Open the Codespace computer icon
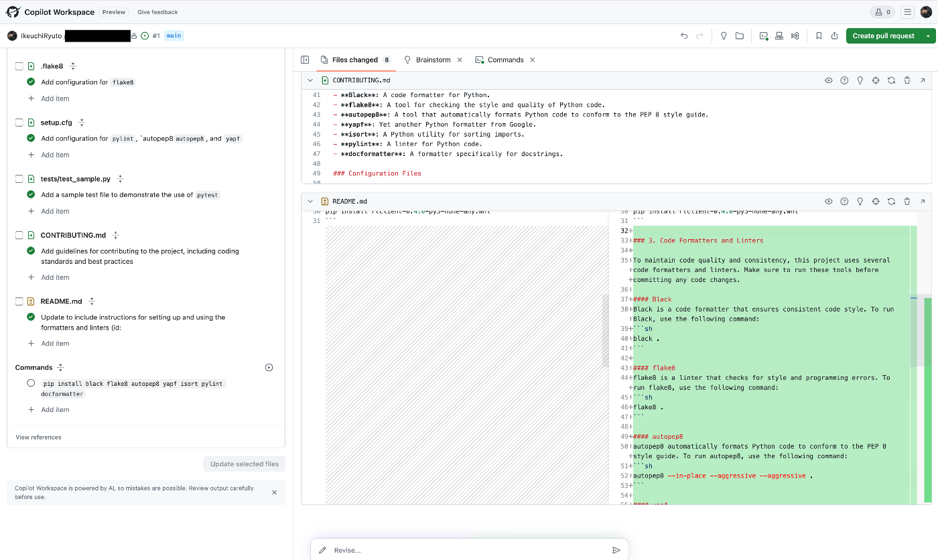 [779, 36]
